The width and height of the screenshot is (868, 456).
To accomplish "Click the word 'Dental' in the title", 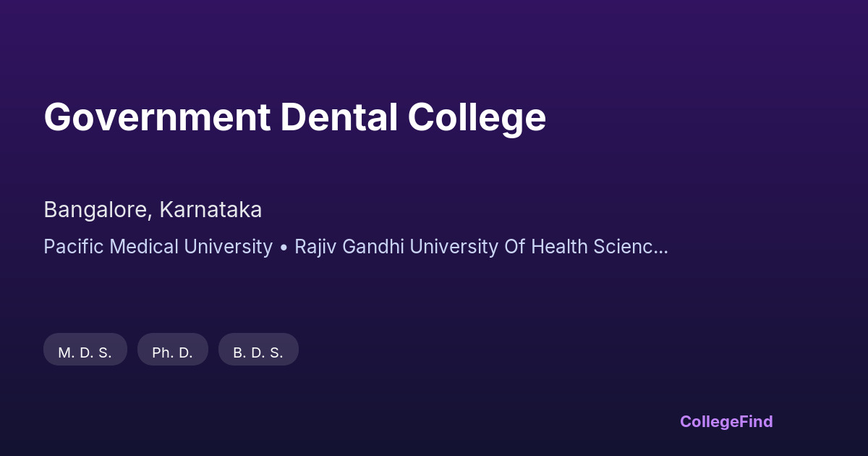I will 339,117.
